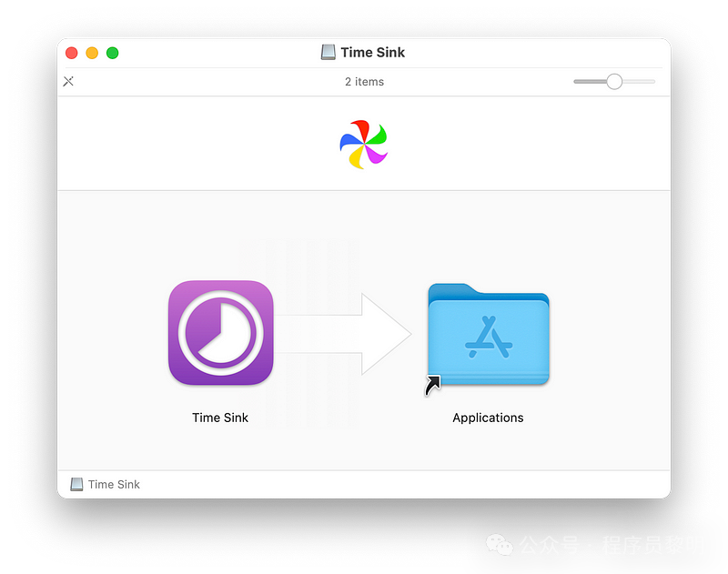The image size is (728, 574).
Task: Select the Time Sink app icon
Action: [220, 333]
